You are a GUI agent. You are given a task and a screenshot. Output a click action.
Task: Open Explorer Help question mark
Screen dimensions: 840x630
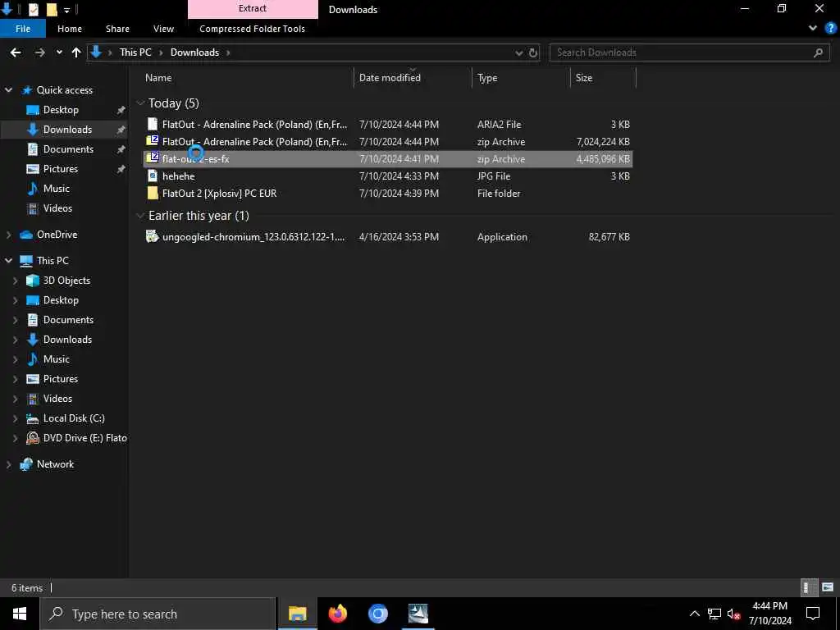pyautogui.click(x=831, y=29)
